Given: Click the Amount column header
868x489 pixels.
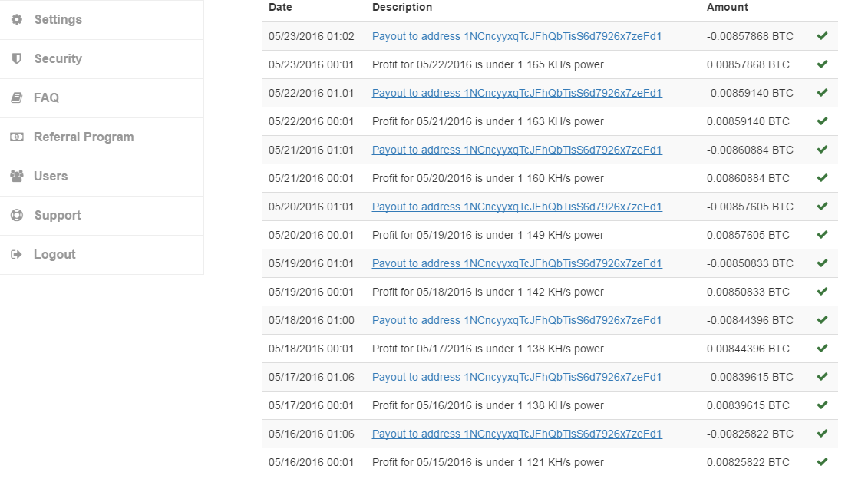Looking at the screenshot, I should click(727, 7).
